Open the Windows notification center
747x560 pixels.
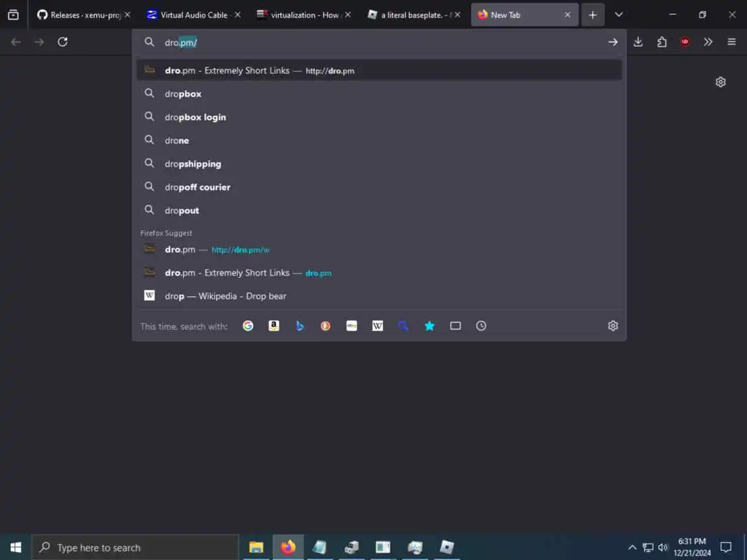[726, 547]
